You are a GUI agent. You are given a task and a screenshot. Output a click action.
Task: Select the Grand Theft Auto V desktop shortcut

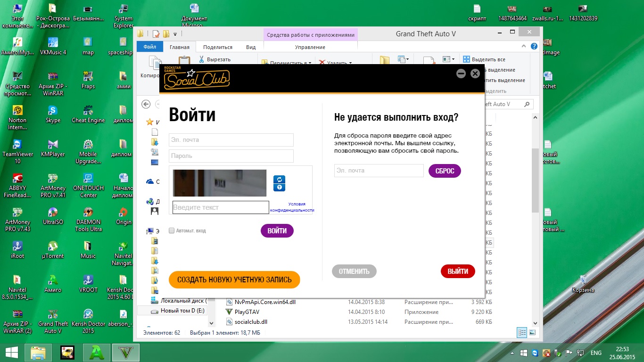click(53, 321)
